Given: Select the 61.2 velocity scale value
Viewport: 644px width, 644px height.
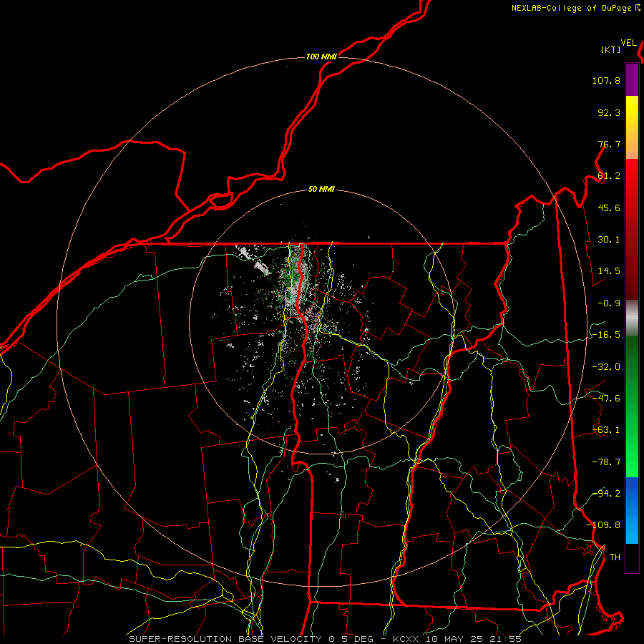Looking at the screenshot, I should [609, 176].
